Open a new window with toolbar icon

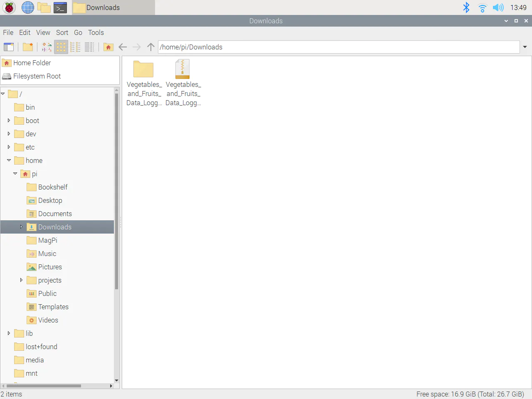coord(9,47)
